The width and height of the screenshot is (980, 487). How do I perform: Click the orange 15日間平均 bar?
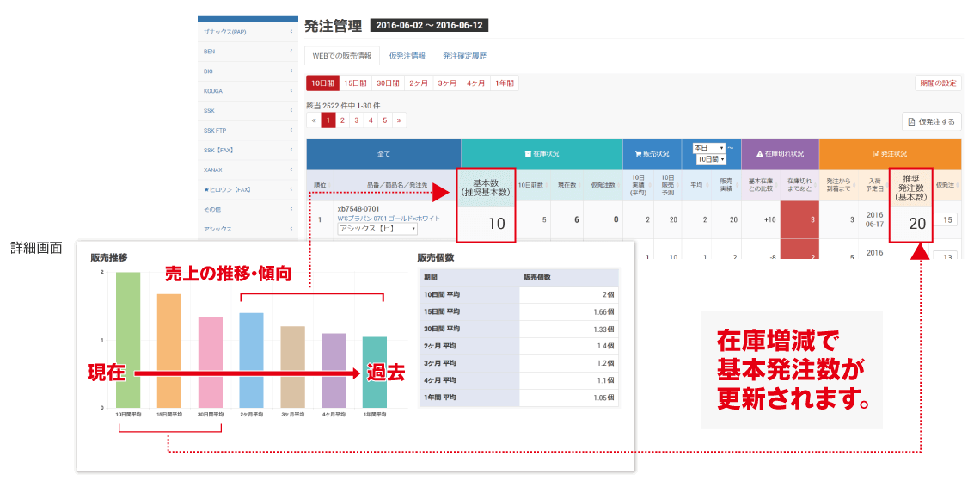pos(169,351)
